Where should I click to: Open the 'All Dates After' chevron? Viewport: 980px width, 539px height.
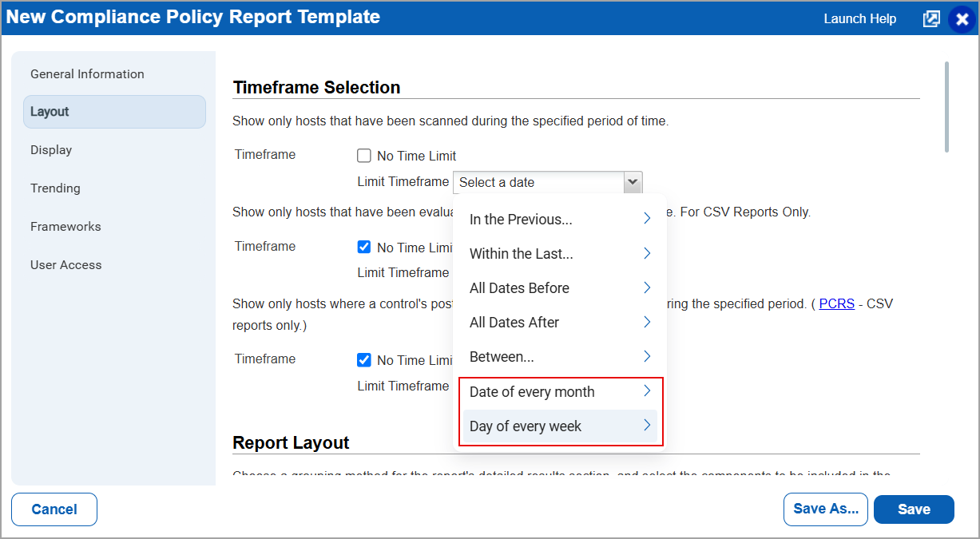647,322
